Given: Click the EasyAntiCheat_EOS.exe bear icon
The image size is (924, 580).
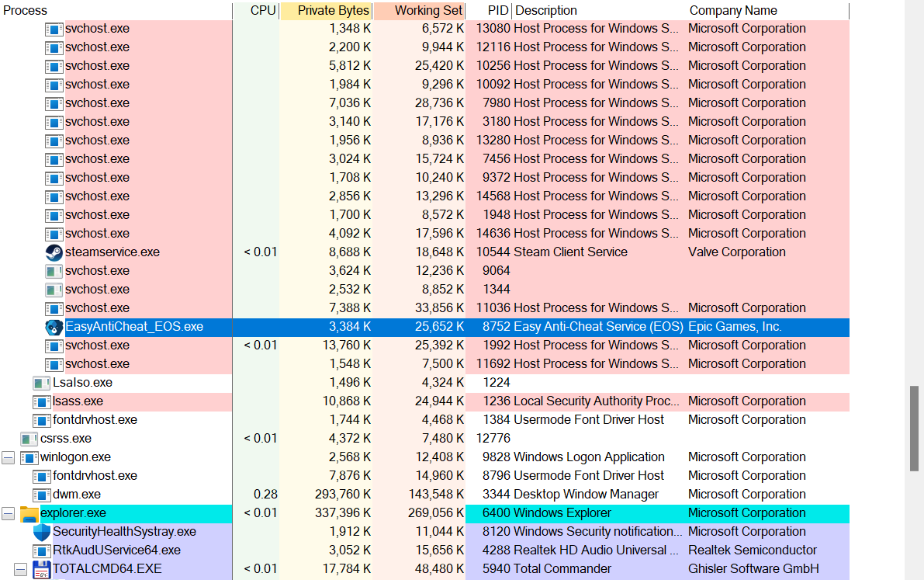Looking at the screenshot, I should [54, 327].
